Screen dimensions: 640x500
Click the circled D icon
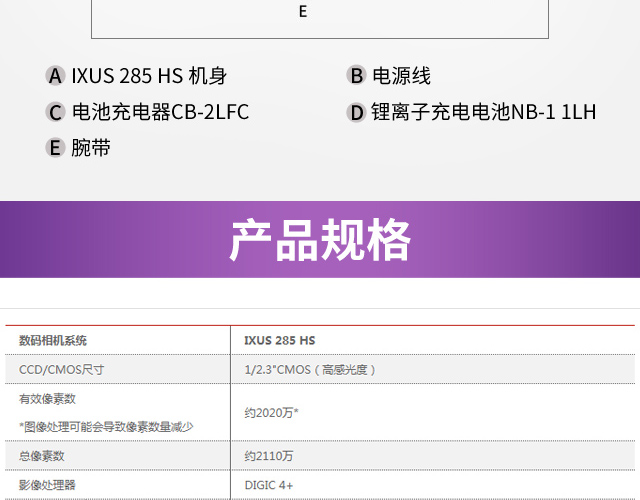tap(356, 112)
